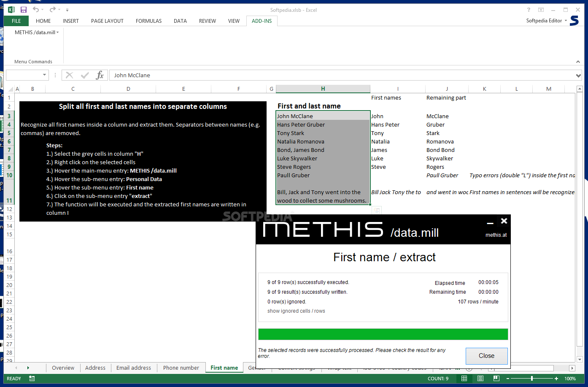Open Customize Quick Access Toolbar dropdown
Image resolution: width=588 pixels, height=387 pixels.
tap(67, 10)
